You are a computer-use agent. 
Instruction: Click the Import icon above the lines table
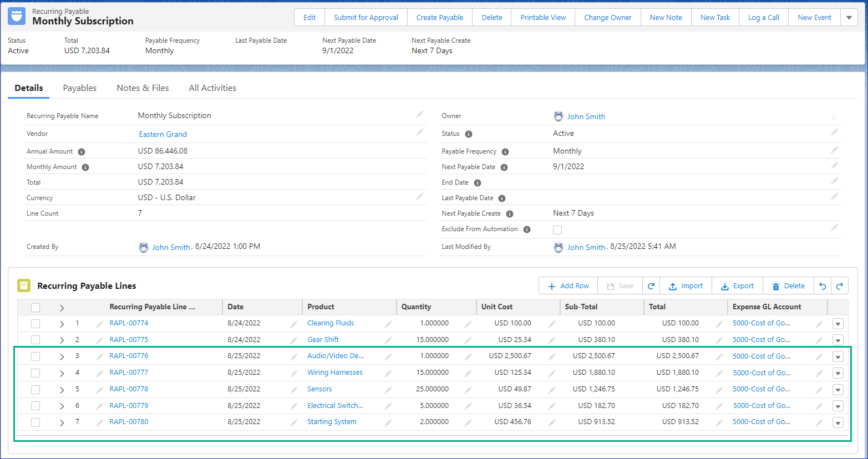pos(673,285)
